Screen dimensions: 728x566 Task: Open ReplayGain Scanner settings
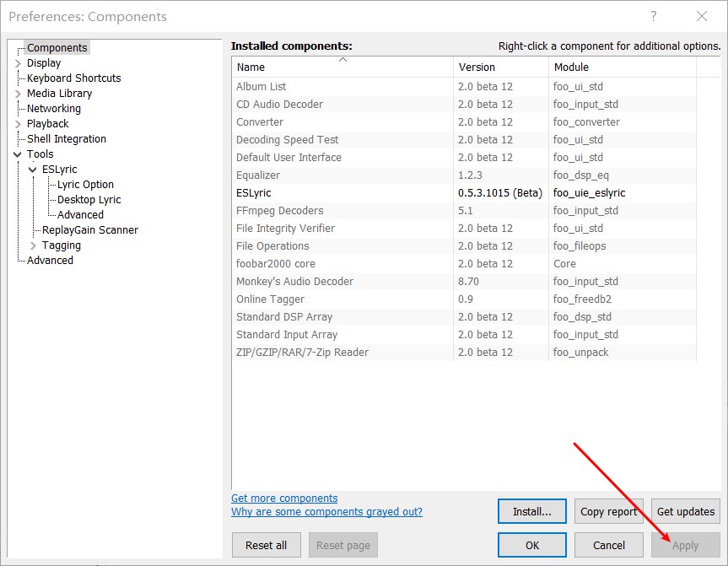pos(90,230)
